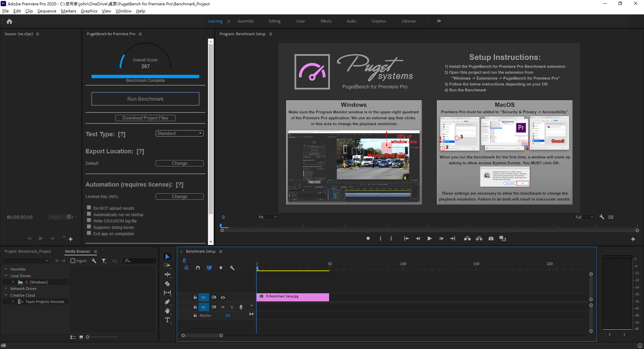
Task: Enable voice-over record on A1
Action: [241, 307]
